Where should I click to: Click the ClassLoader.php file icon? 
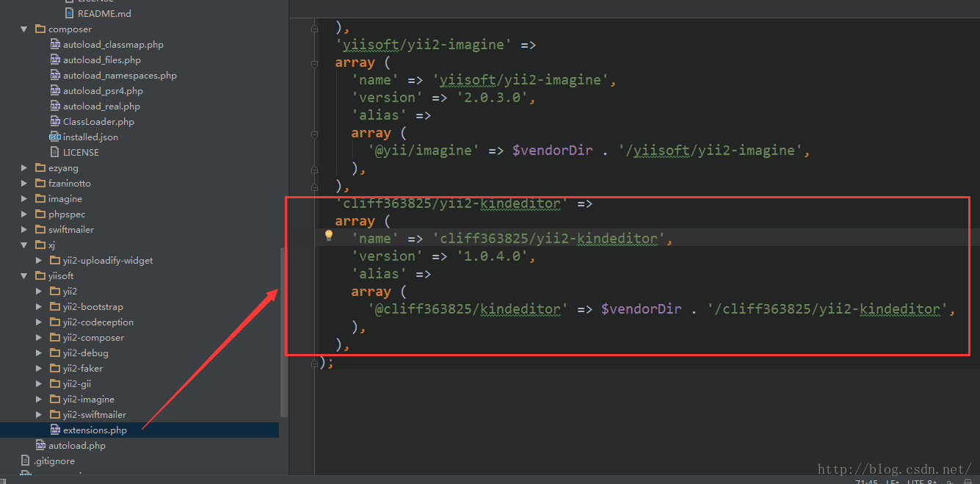click(55, 121)
